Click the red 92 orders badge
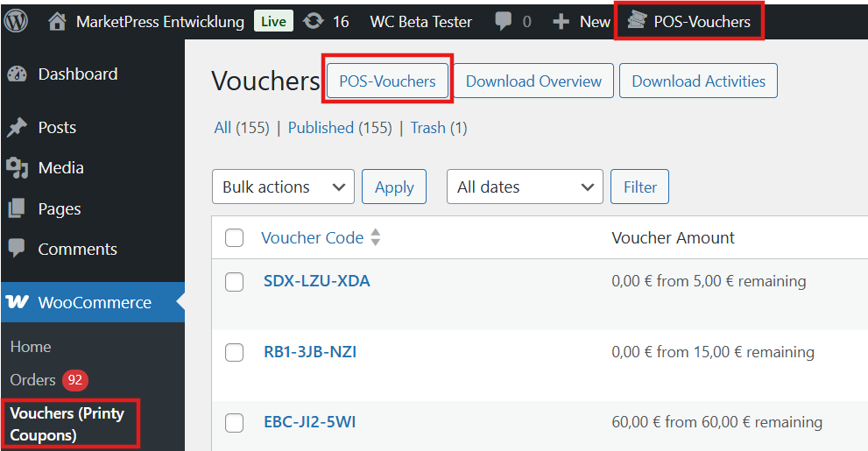Image resolution: width=868 pixels, height=451 pixels. coord(74,380)
